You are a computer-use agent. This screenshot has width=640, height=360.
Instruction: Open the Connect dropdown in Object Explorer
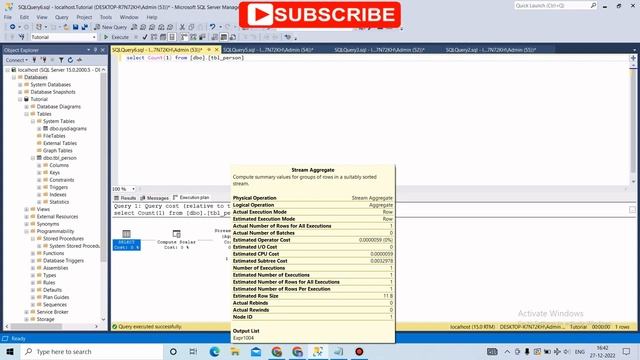coord(16,60)
